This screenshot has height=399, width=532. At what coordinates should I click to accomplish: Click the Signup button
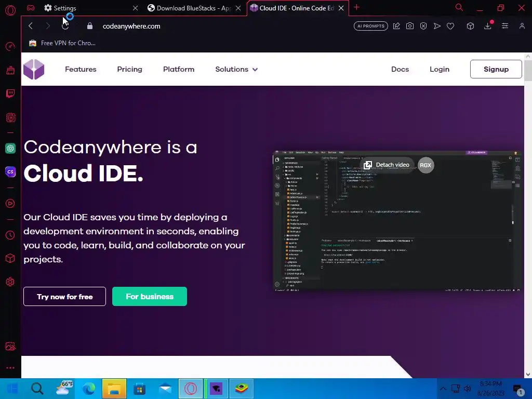coord(496,69)
